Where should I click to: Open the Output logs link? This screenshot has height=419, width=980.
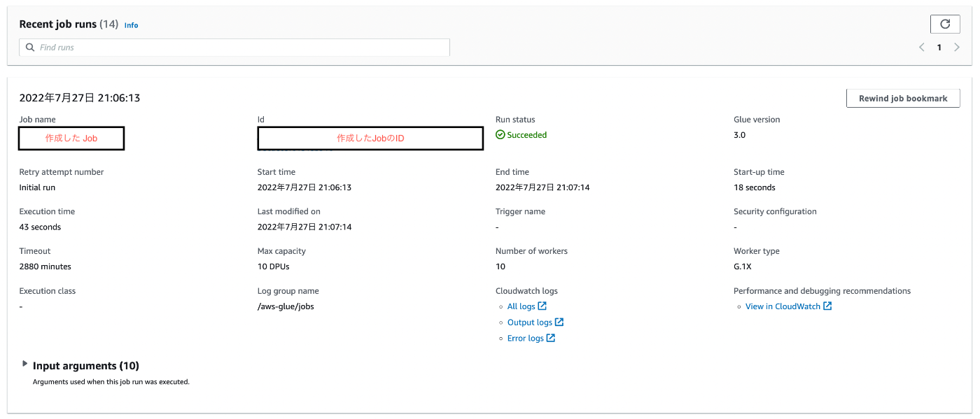click(x=530, y=322)
